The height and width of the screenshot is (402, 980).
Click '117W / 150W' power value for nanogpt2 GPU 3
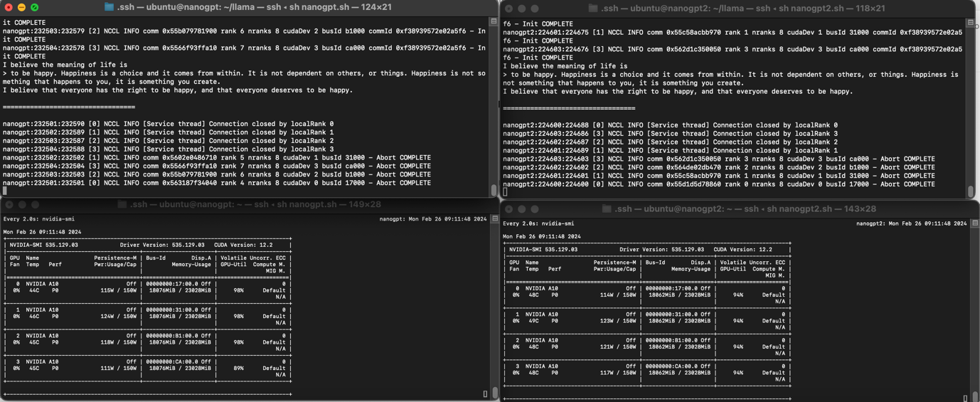[x=618, y=373]
